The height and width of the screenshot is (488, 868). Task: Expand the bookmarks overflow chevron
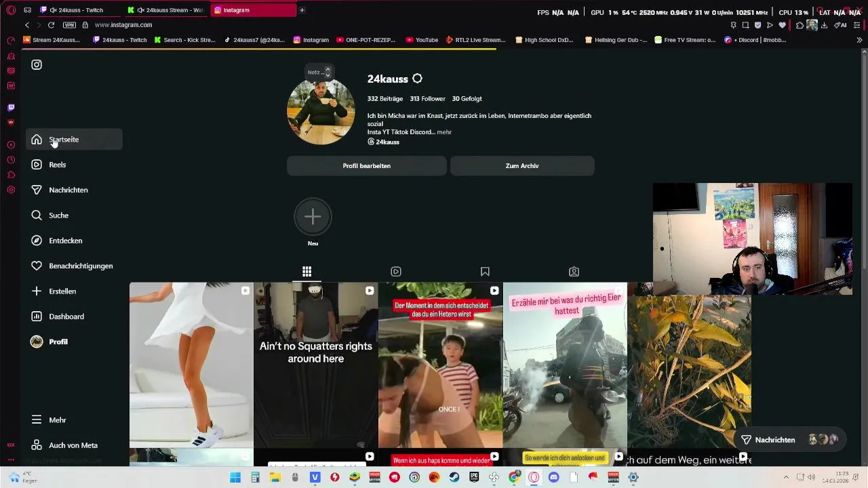pyautogui.click(x=859, y=40)
